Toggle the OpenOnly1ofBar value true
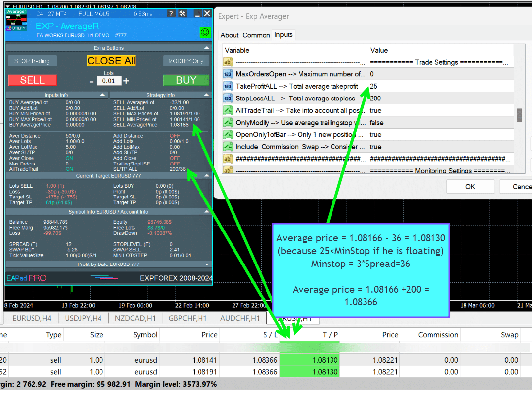Screen dimensions: 532x396 coord(375,135)
